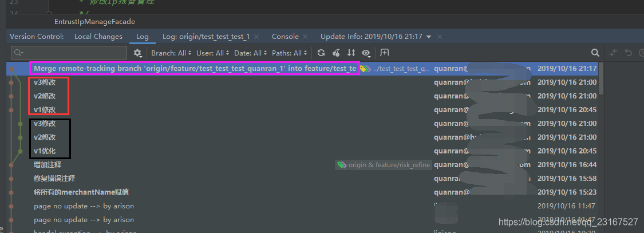Click the commit search text field

(x=69, y=53)
